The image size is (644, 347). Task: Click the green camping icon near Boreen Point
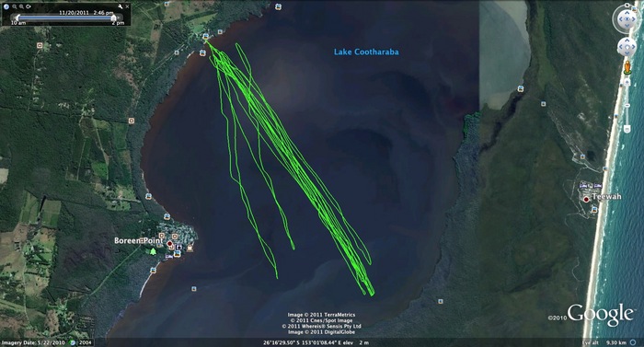[x=153, y=250]
